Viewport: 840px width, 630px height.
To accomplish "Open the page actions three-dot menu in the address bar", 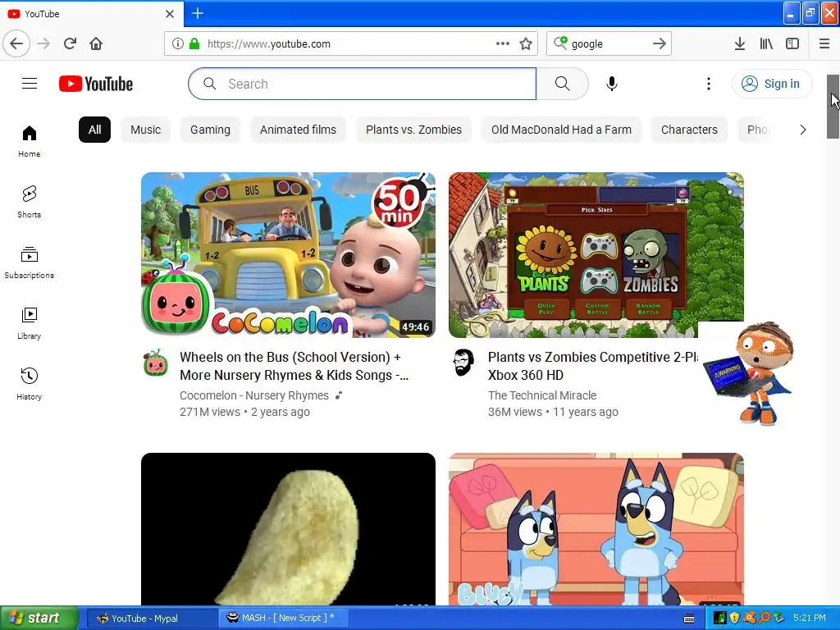I will [x=503, y=43].
